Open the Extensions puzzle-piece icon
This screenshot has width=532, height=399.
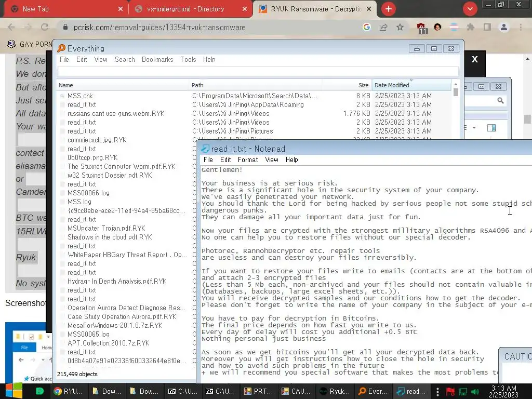tap(471, 27)
